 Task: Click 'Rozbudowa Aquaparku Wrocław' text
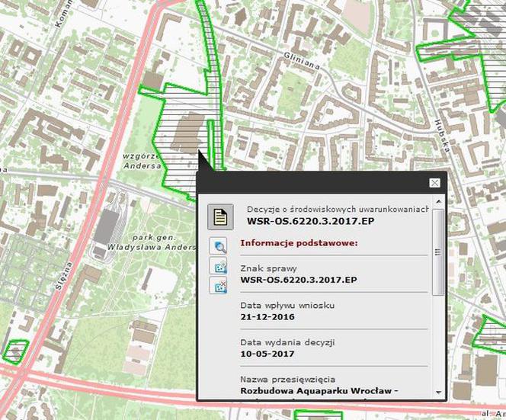tap(316, 390)
